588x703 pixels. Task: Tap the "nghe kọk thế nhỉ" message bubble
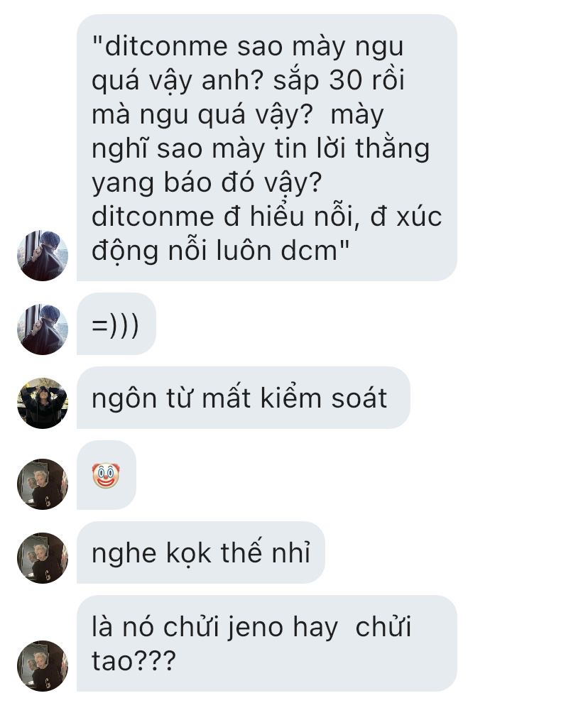click(201, 552)
